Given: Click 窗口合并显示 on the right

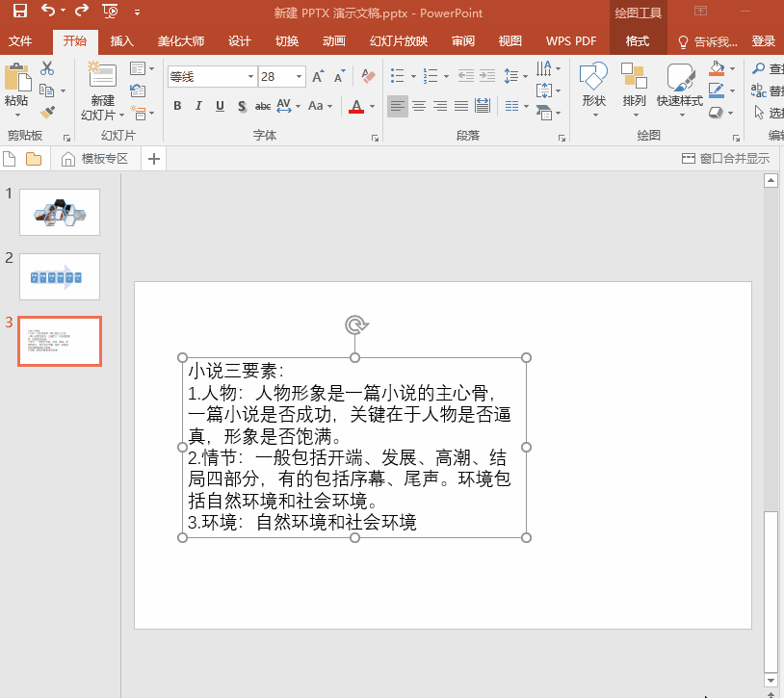Looking at the screenshot, I should (x=725, y=159).
